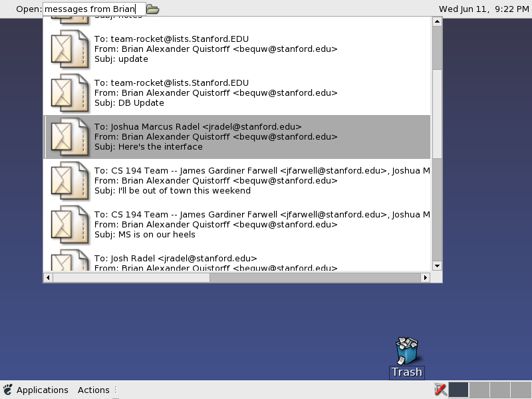This screenshot has width=532, height=399.
Task: Click envelope icon for 'I'll be out of town'
Action: pos(70,181)
